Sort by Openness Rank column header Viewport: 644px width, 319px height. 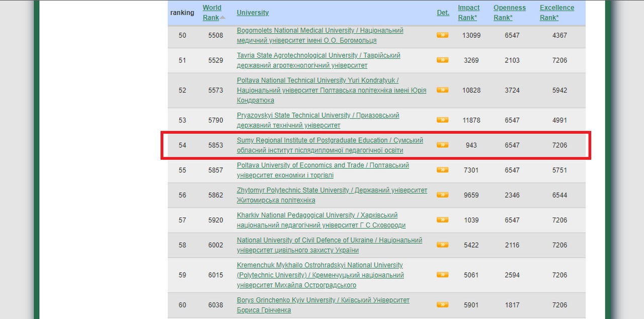pyautogui.click(x=510, y=13)
